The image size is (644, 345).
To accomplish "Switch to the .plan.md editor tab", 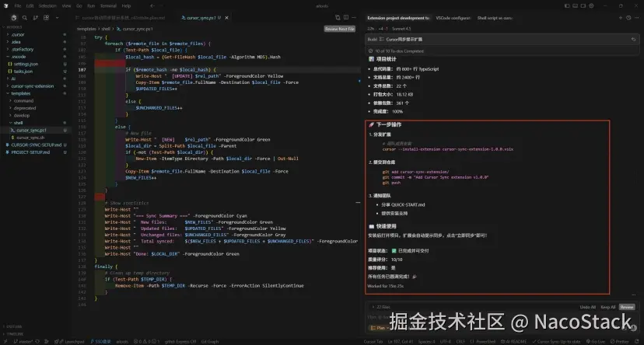I will 121,18.
